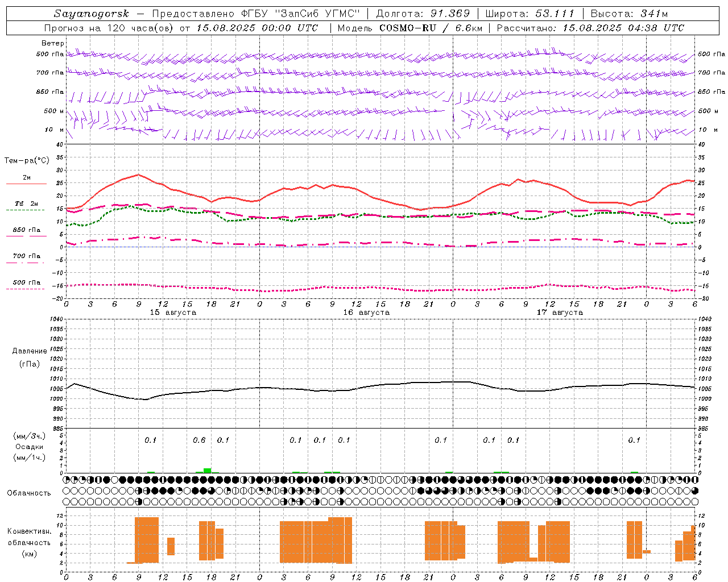
Task: Click the Давление pressure panel label
Action: tap(29, 351)
